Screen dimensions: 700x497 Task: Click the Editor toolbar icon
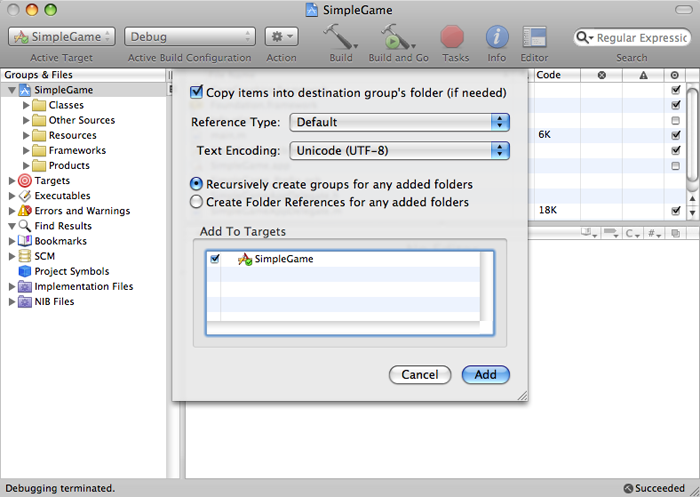tap(534, 37)
